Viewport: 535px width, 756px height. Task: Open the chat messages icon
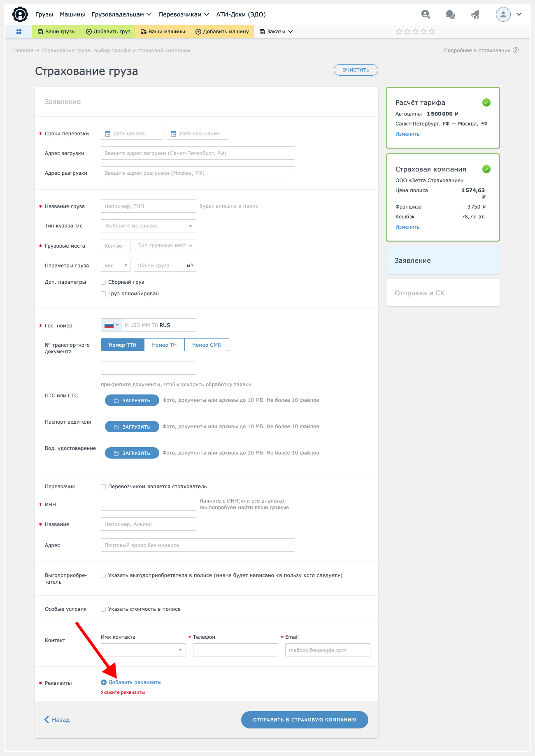coord(450,14)
